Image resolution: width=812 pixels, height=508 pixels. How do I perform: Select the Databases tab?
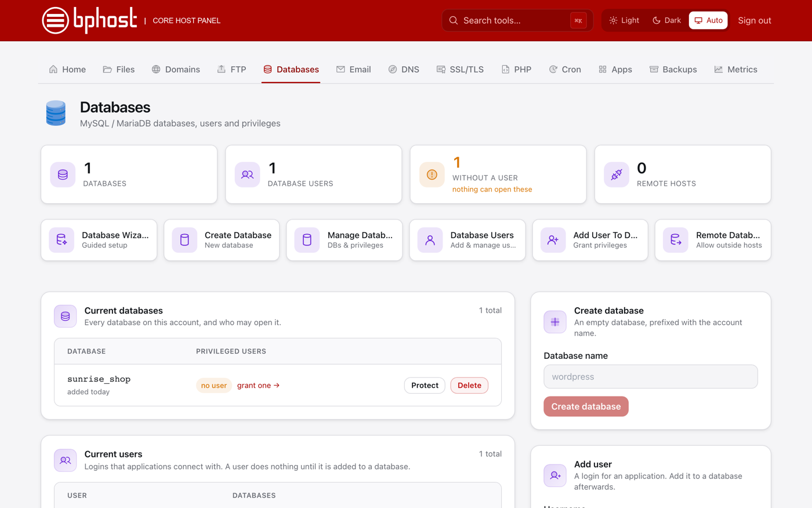pyautogui.click(x=291, y=69)
